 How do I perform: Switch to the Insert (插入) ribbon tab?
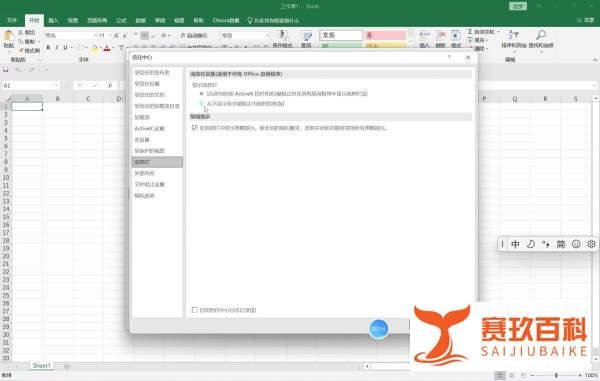coord(53,20)
